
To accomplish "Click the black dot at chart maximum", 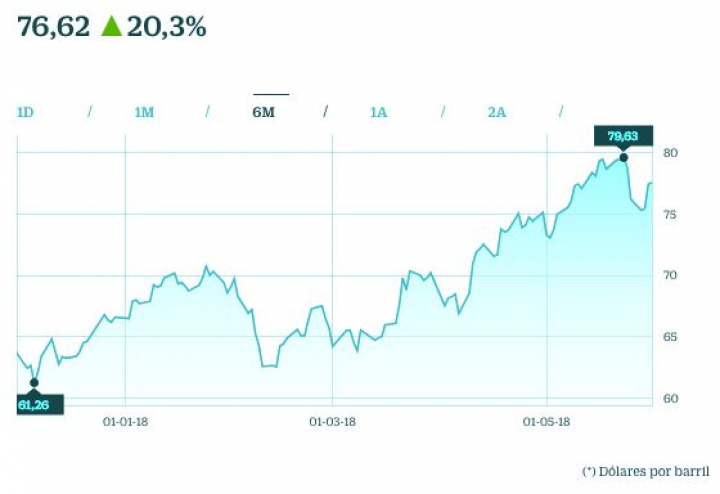I will point(624,157).
